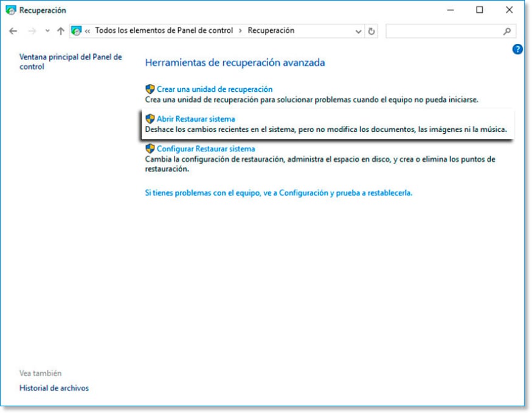Click the Crear una unidad de recuperación link

point(215,89)
